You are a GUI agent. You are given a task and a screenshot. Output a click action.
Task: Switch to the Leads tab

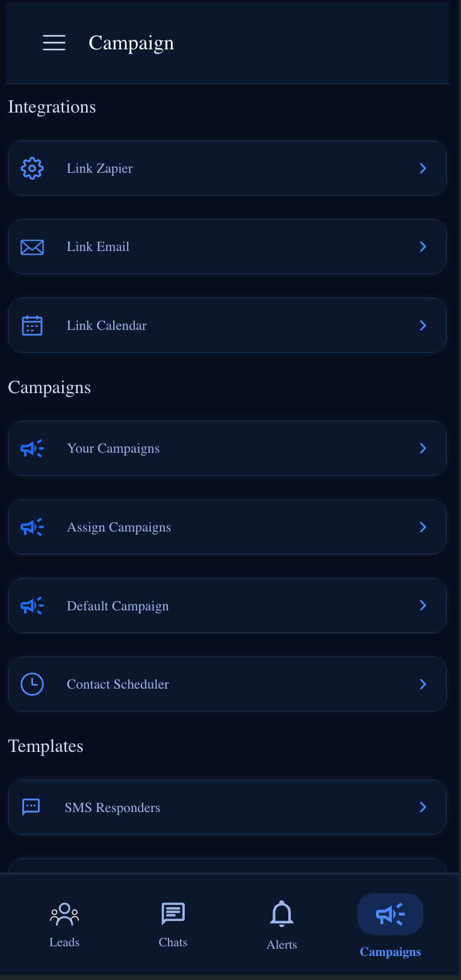tap(64, 925)
